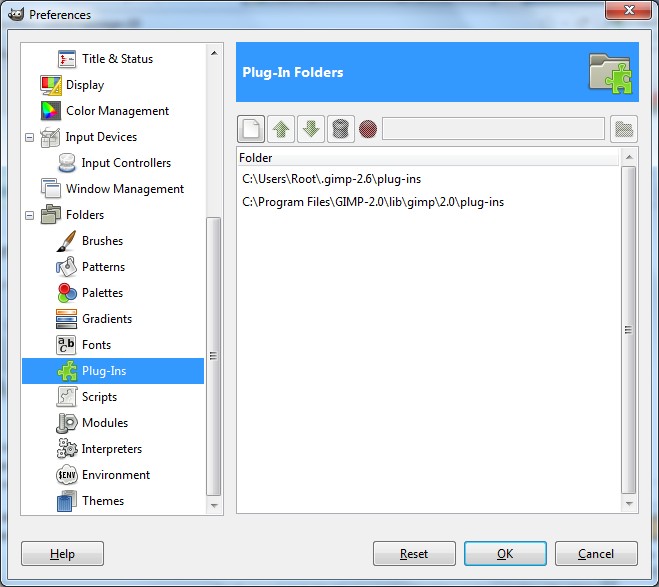
Task: Select the Scripts folder page
Action: 99,397
